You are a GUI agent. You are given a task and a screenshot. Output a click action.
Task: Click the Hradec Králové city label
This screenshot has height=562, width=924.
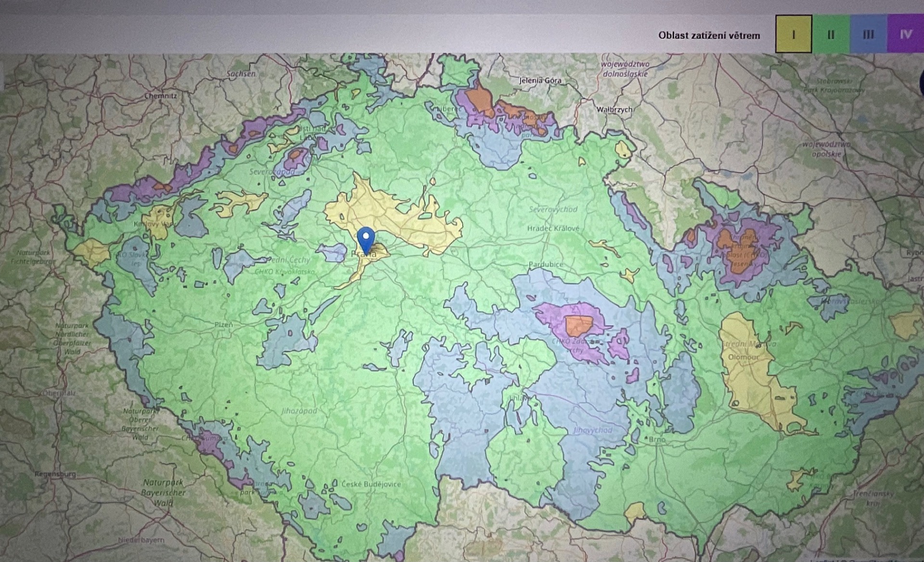[553, 228]
